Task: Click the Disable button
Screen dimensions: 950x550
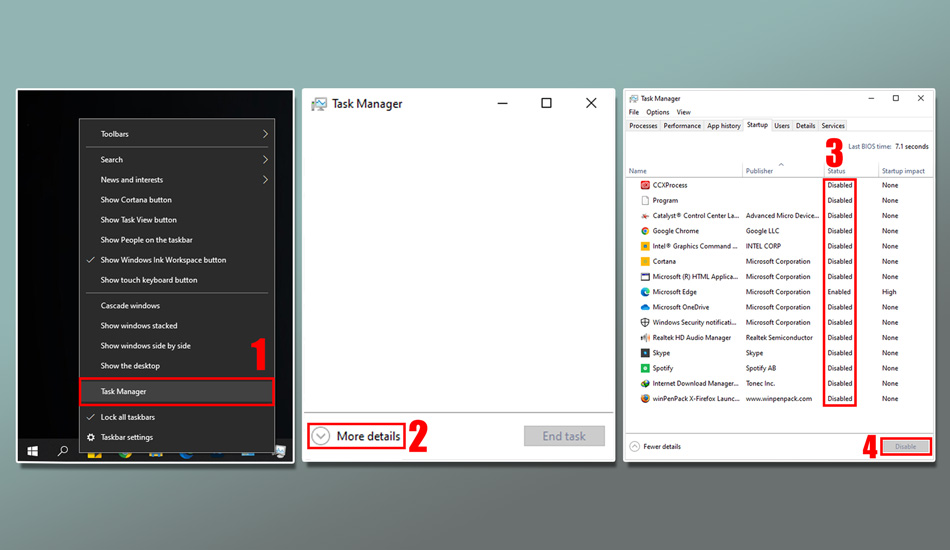Action: [x=906, y=446]
